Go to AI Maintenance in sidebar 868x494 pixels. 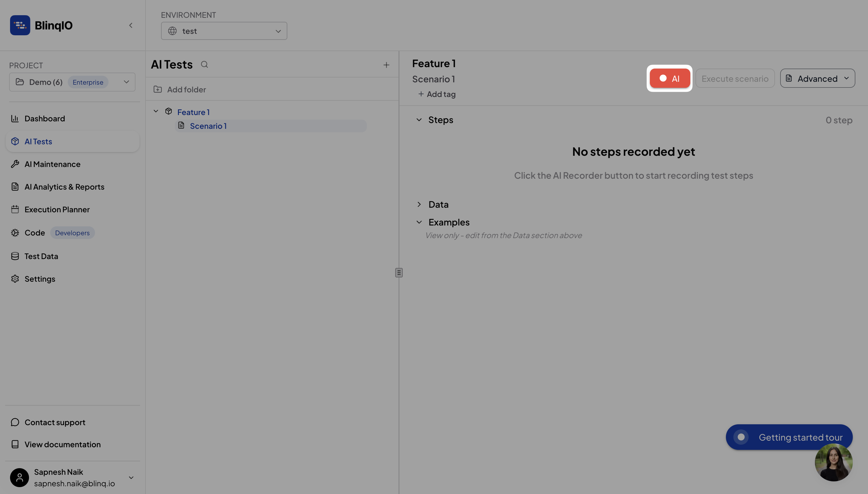[x=52, y=164]
